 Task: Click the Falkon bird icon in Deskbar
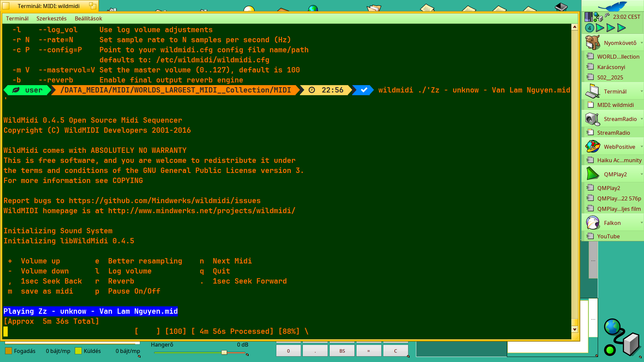pos(593,223)
